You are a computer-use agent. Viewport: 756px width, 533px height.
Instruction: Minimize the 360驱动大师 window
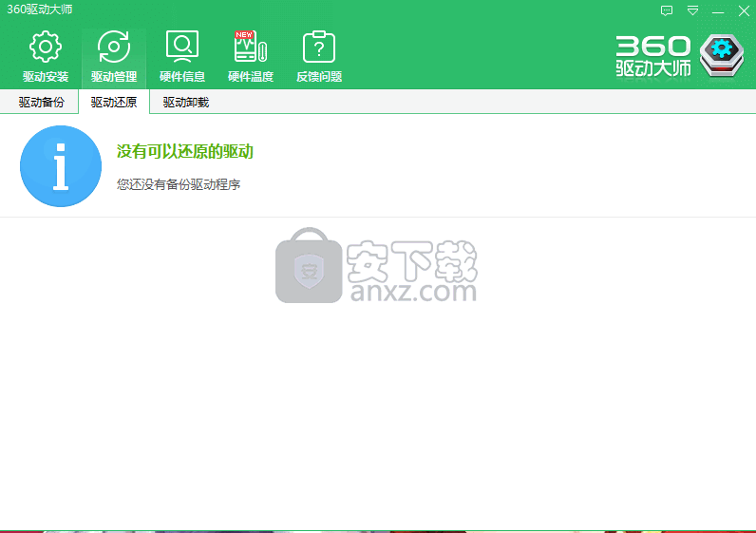coord(718,11)
